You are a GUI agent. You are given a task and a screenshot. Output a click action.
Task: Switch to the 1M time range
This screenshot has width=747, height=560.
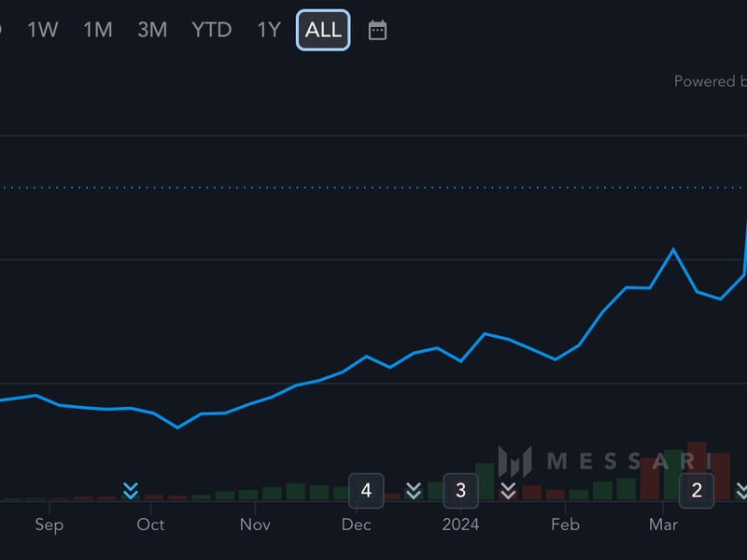pos(97,29)
